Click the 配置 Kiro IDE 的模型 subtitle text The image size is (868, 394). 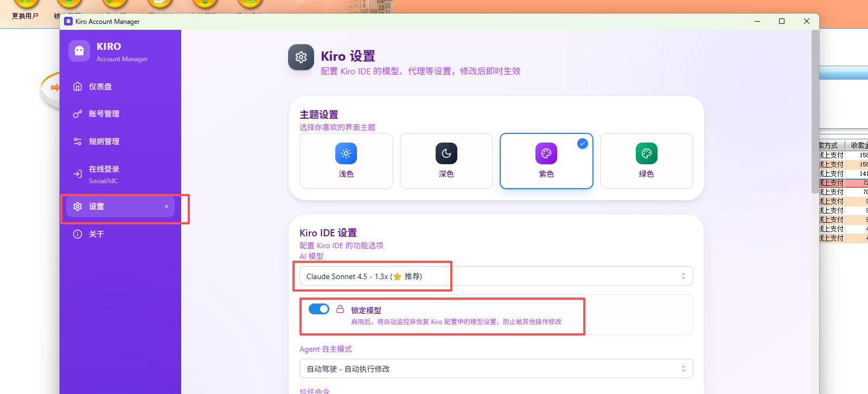(x=420, y=71)
